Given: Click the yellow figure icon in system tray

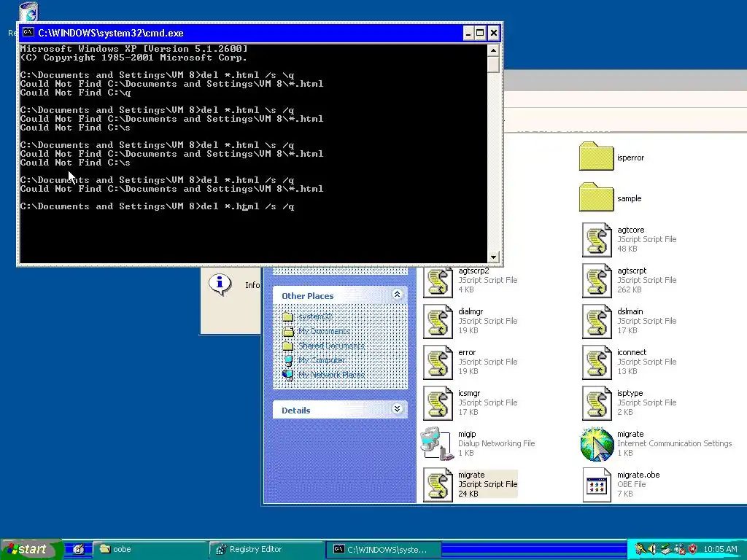Looking at the screenshot, I should 640,549.
